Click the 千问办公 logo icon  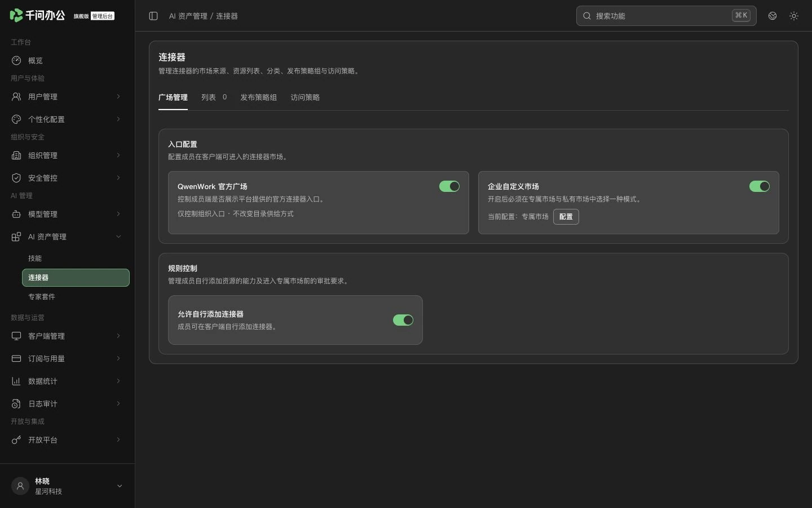point(16,15)
